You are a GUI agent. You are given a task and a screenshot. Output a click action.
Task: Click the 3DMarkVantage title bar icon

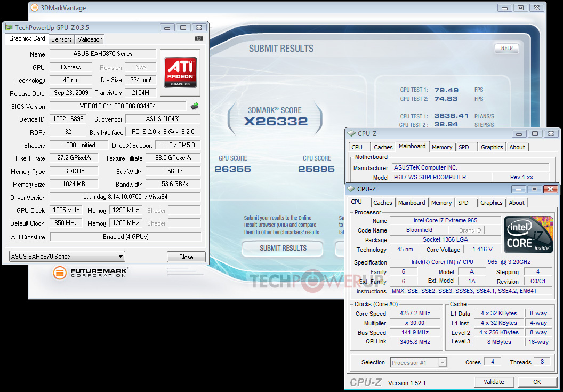point(34,7)
